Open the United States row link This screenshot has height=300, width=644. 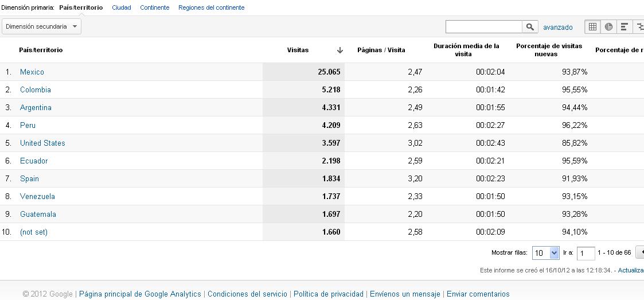(x=42, y=143)
